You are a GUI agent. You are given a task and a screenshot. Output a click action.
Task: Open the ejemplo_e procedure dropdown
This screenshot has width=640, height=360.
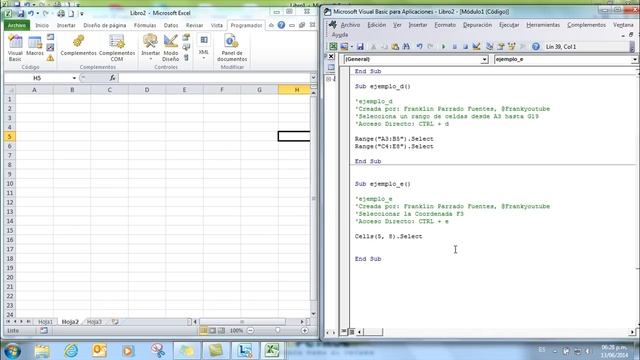[x=635, y=60]
